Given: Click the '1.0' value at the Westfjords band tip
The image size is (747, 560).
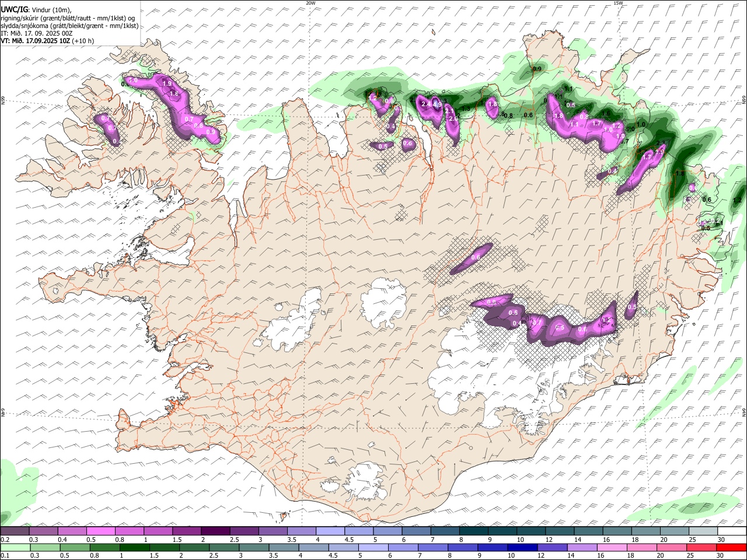Looking at the screenshot, I should pyautogui.click(x=133, y=80).
